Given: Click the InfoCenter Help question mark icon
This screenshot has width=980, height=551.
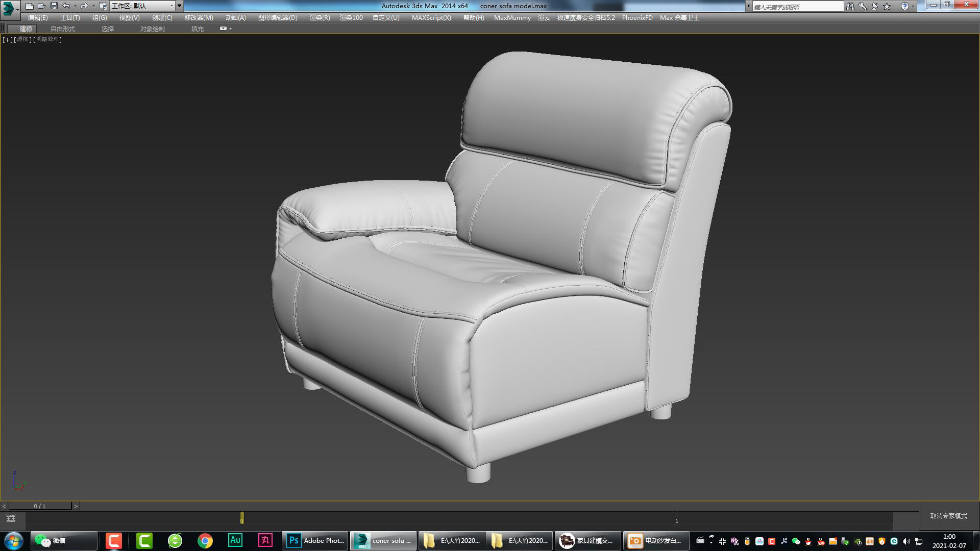Looking at the screenshot, I should coord(904,6).
